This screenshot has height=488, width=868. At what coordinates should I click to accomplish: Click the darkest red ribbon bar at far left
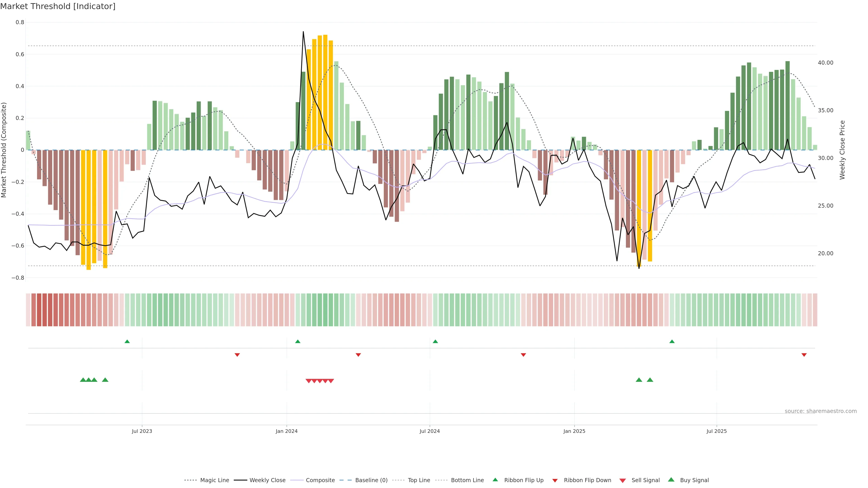pos(39,310)
